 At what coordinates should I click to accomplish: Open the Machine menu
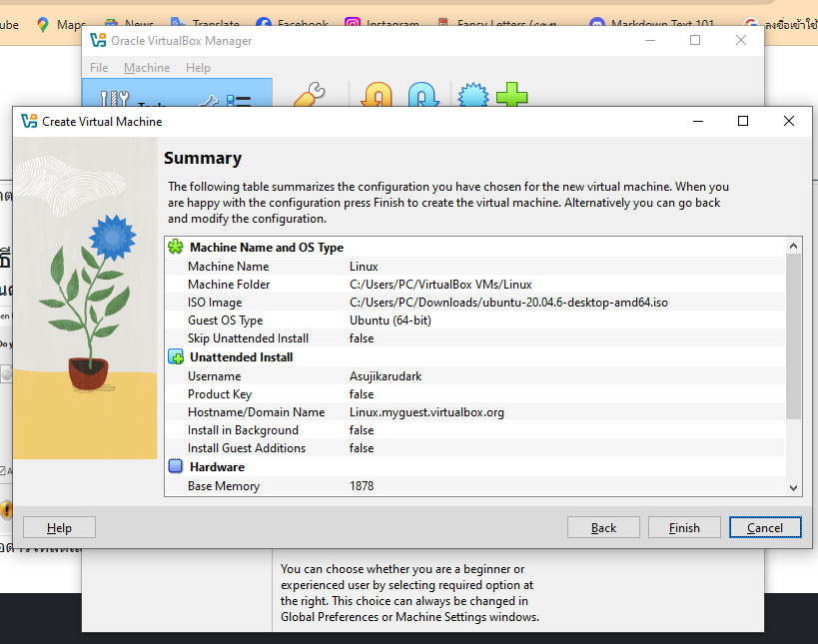point(147,68)
